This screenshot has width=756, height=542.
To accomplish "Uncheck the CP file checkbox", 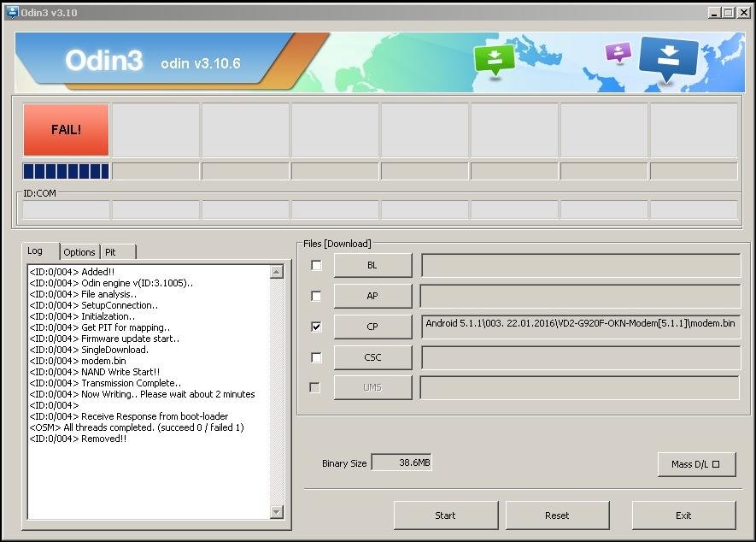I will tap(316, 327).
